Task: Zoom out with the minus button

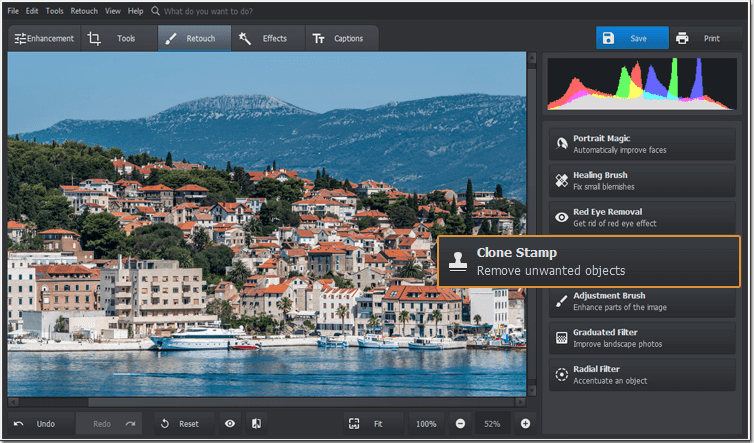Action: [460, 423]
